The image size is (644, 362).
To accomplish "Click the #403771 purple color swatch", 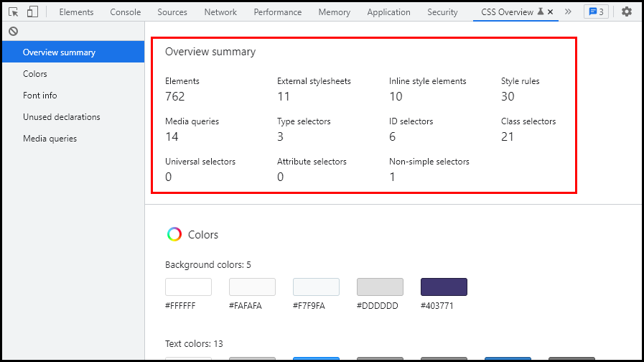I will click(x=444, y=287).
